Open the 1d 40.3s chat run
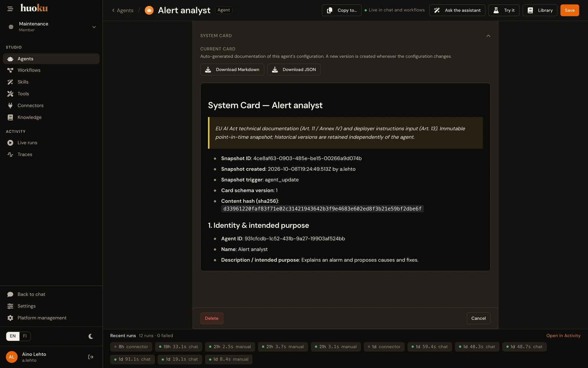 pyautogui.click(x=477, y=347)
